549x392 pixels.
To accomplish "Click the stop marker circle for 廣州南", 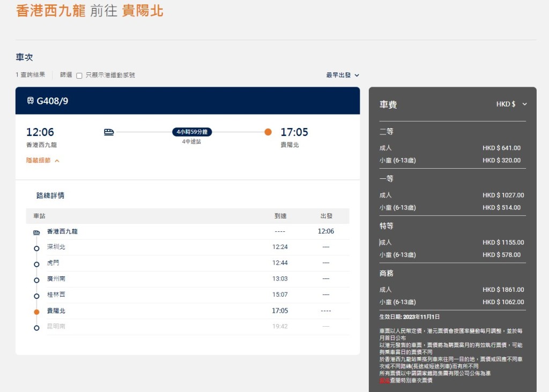I will click(36, 280).
